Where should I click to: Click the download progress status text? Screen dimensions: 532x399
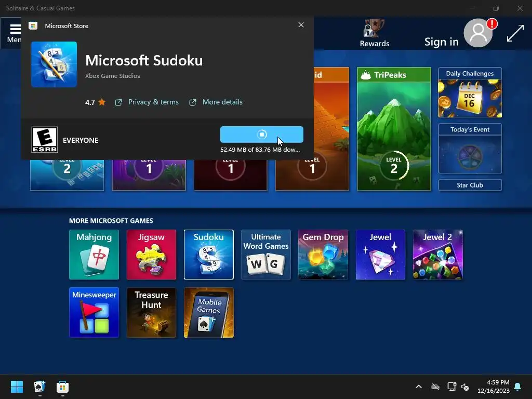[x=260, y=150]
